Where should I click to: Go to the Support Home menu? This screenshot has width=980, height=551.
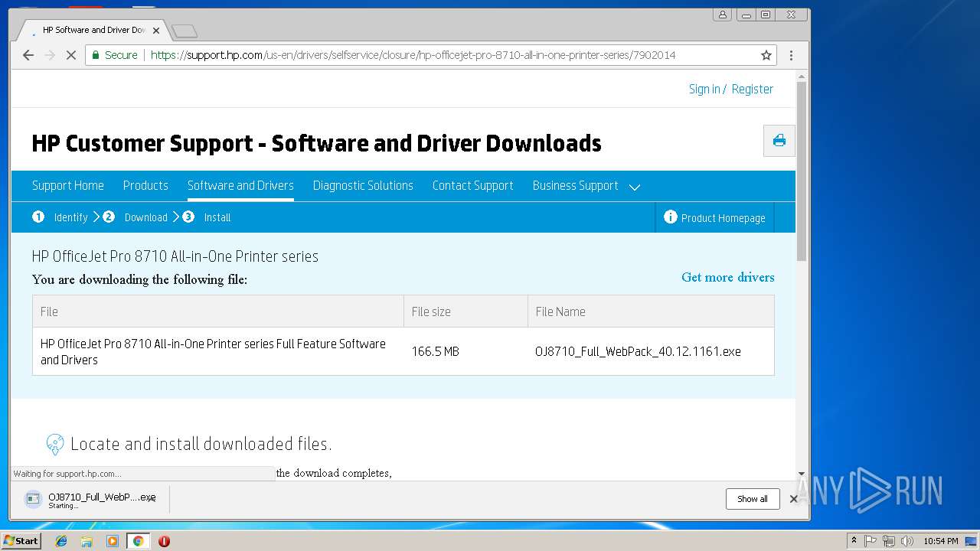pyautogui.click(x=68, y=185)
